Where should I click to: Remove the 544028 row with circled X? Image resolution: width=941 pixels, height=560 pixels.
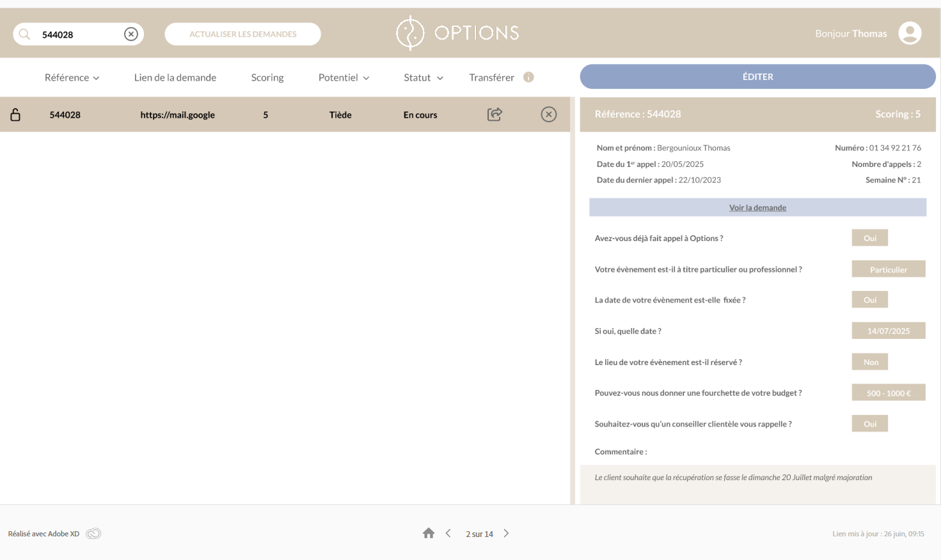click(549, 114)
